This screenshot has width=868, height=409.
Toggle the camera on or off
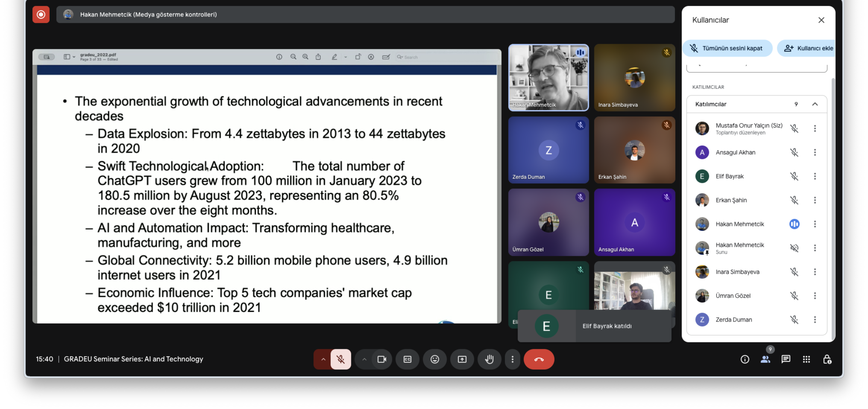pos(382,359)
